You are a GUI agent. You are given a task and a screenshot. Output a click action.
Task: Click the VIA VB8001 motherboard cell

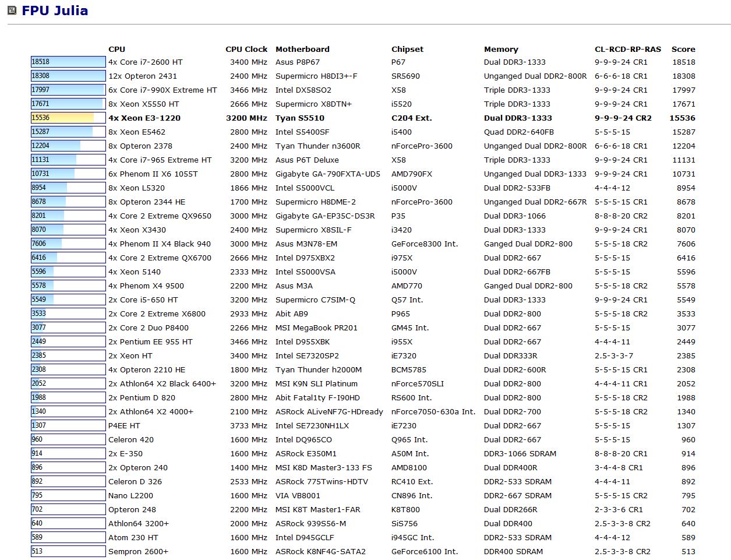[x=298, y=495]
